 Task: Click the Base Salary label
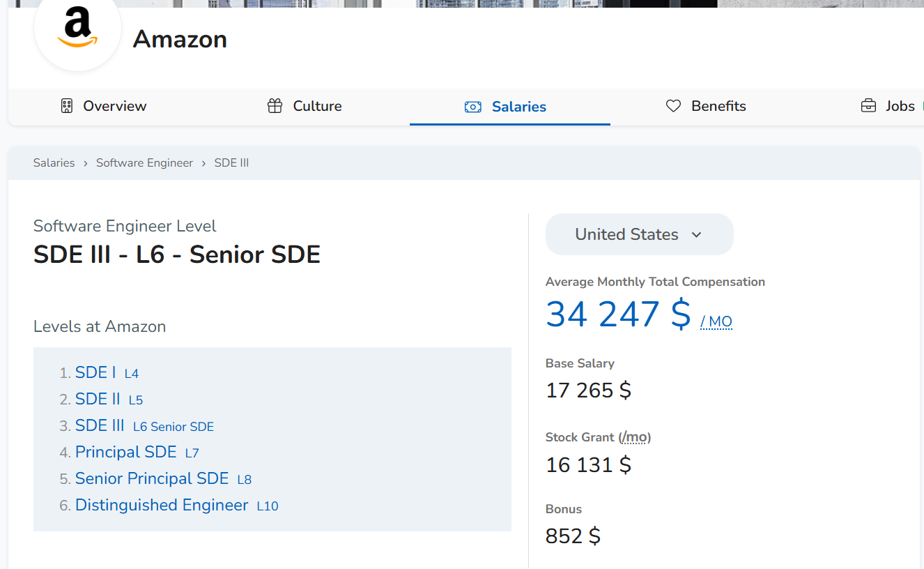pos(580,363)
